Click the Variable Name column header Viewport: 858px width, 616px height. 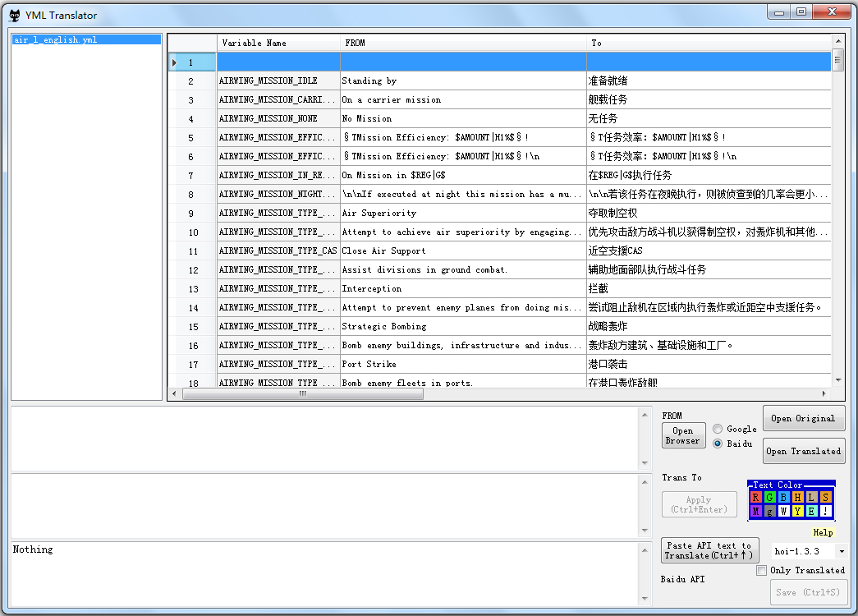coord(278,43)
